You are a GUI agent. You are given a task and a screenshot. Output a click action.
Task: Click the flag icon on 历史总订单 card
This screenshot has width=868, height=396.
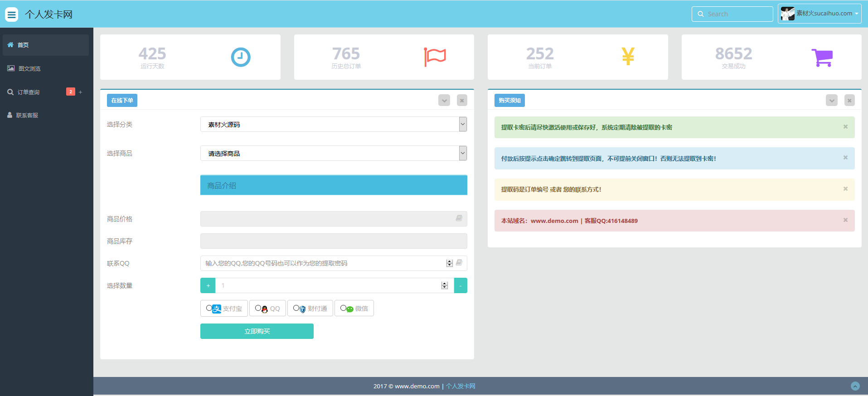(x=435, y=57)
